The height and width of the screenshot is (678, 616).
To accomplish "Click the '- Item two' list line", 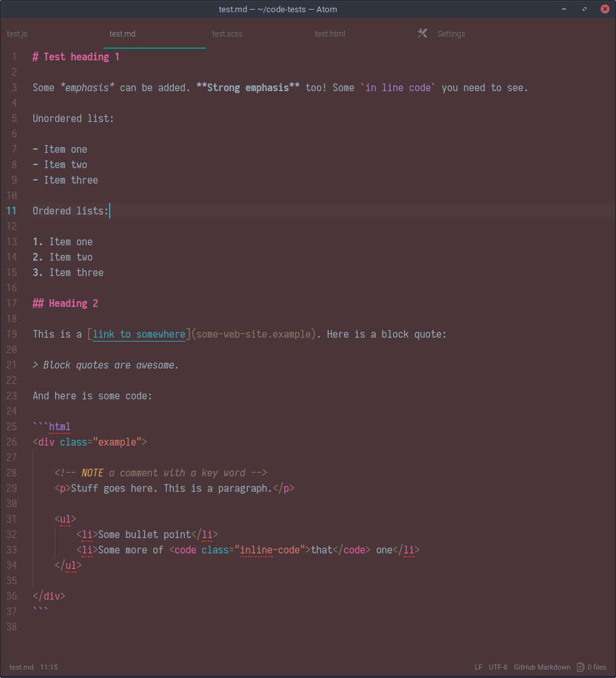I will click(x=60, y=165).
